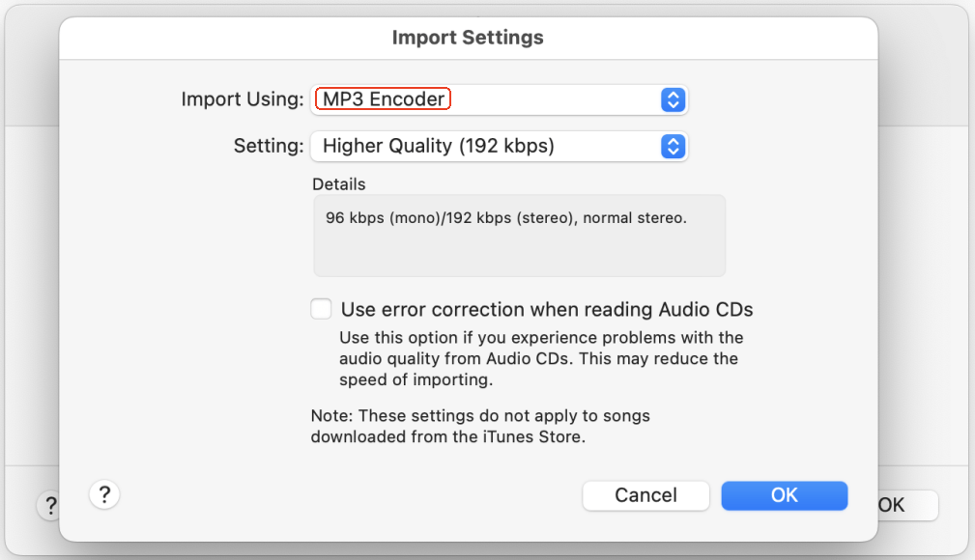Click the partially hidden help button behind dialog
The height and width of the screenshot is (560, 975).
(x=48, y=505)
